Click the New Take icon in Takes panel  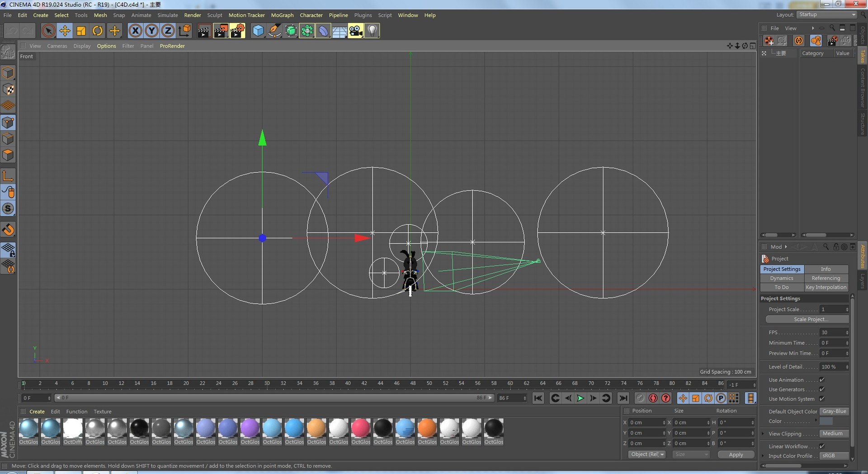tap(769, 41)
